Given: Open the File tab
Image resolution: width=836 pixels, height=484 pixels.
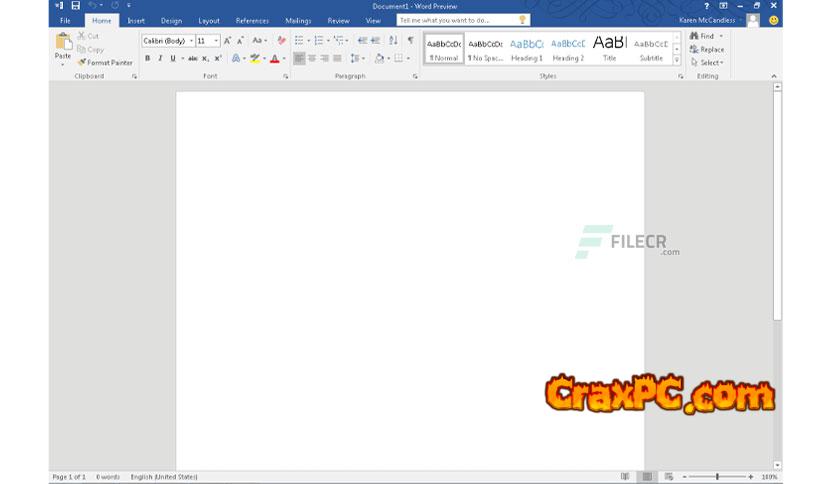Looking at the screenshot, I should pyautogui.click(x=65, y=20).
